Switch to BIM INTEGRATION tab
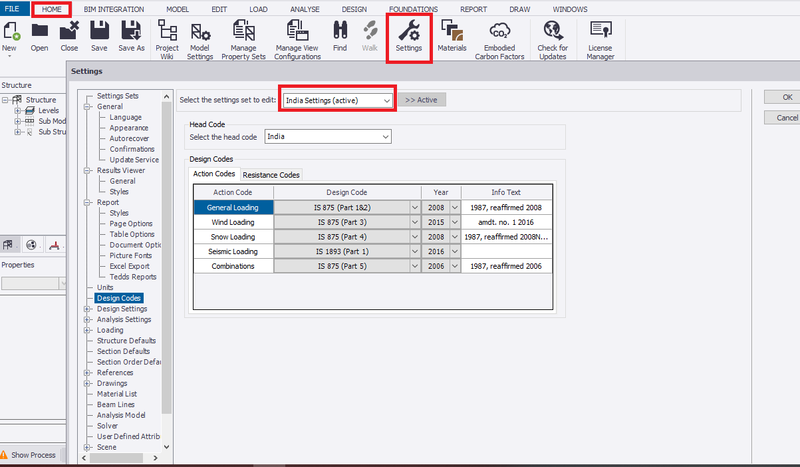The height and width of the screenshot is (467, 800). pos(114,9)
